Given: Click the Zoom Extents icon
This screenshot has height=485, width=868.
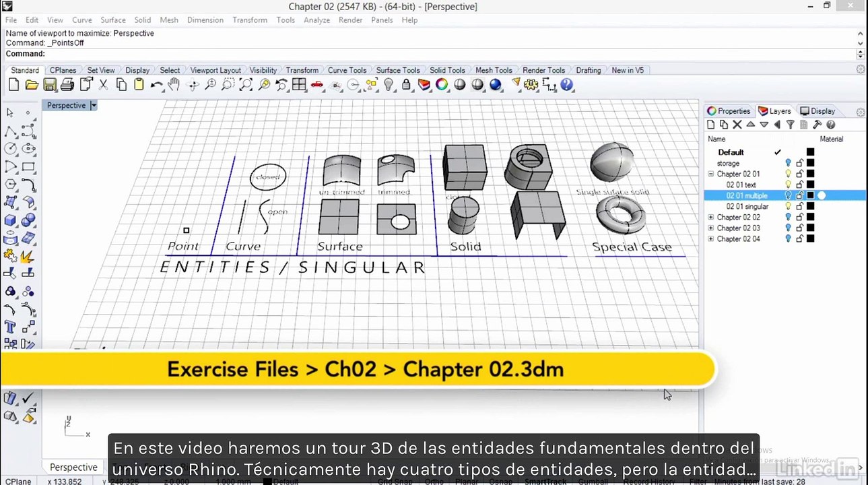Looking at the screenshot, I should (246, 85).
